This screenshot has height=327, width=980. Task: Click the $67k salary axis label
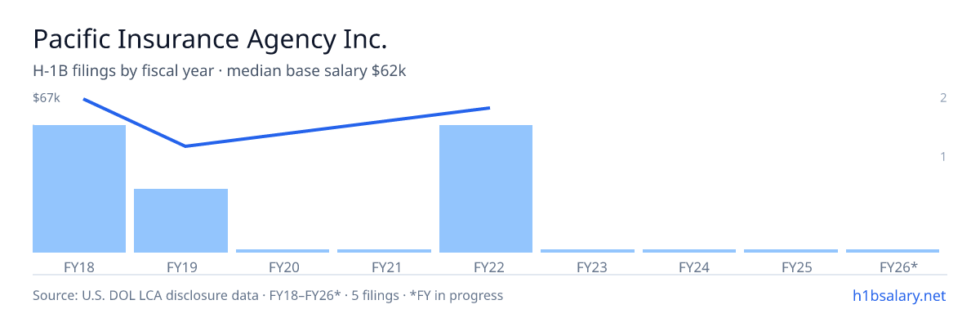click(47, 98)
